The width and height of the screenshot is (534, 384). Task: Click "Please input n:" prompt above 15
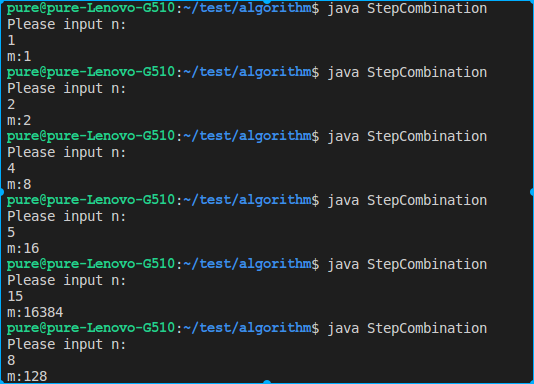click(67, 281)
